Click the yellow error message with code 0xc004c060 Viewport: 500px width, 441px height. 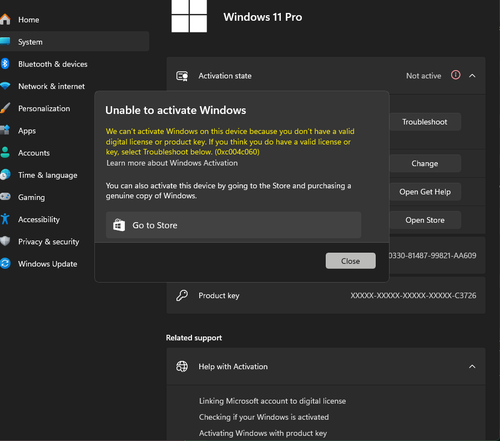click(x=230, y=142)
